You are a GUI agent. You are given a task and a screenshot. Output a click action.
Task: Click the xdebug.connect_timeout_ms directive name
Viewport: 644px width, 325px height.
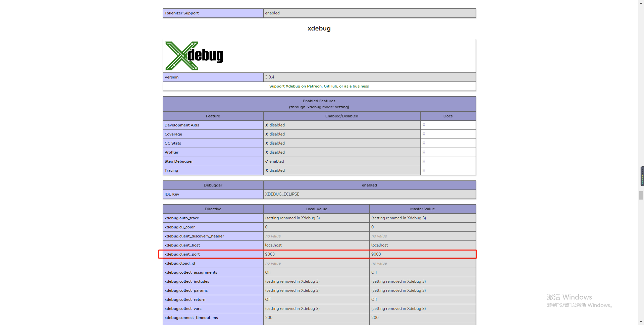(x=191, y=318)
